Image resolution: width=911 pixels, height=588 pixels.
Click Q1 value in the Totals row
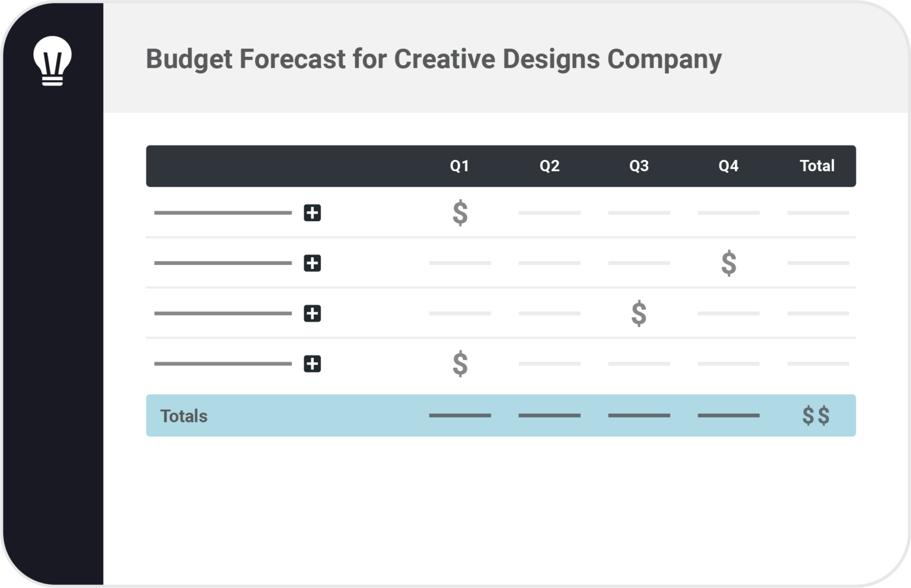460,416
